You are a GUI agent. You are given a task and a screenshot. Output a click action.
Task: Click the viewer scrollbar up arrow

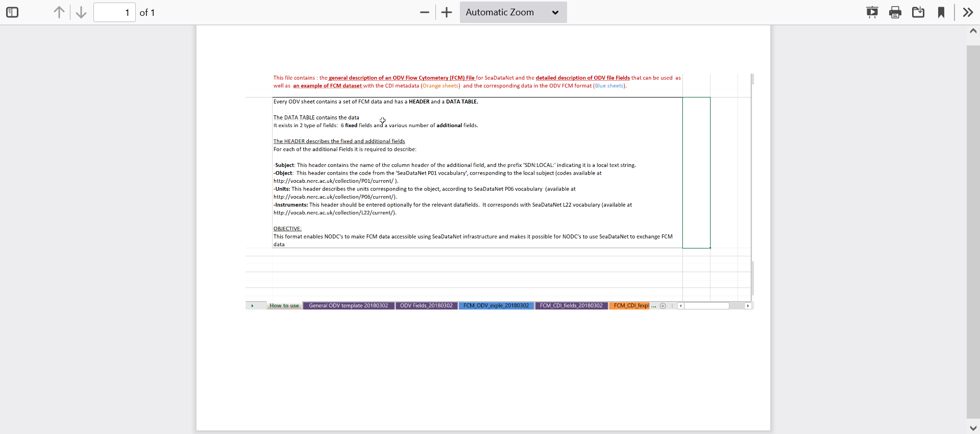973,31
